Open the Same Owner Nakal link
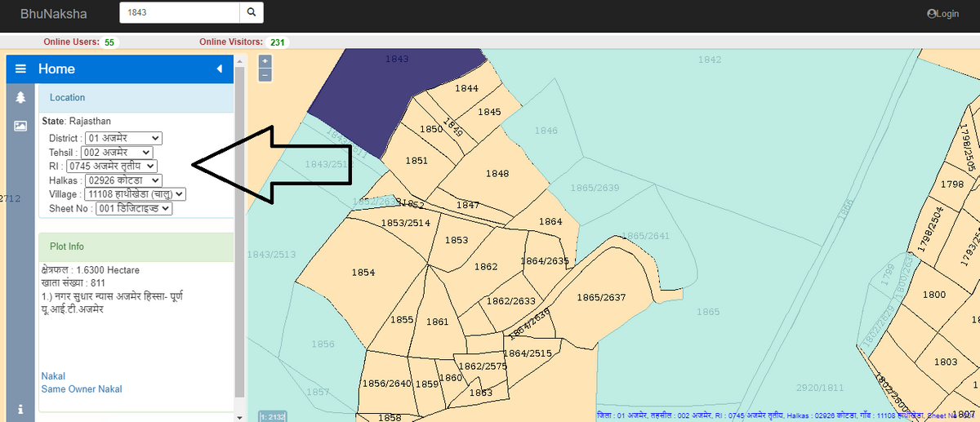 [x=81, y=389]
